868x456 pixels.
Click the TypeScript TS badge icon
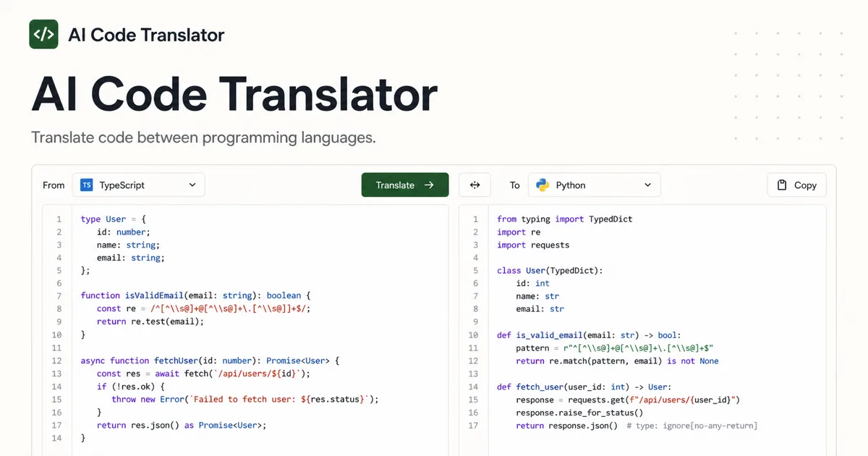point(87,185)
